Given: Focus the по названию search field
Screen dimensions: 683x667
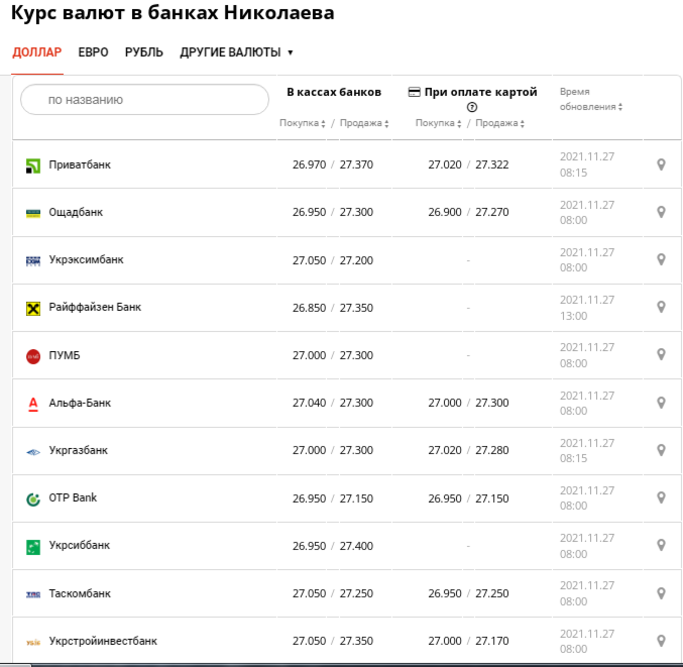Looking at the screenshot, I should 145,100.
